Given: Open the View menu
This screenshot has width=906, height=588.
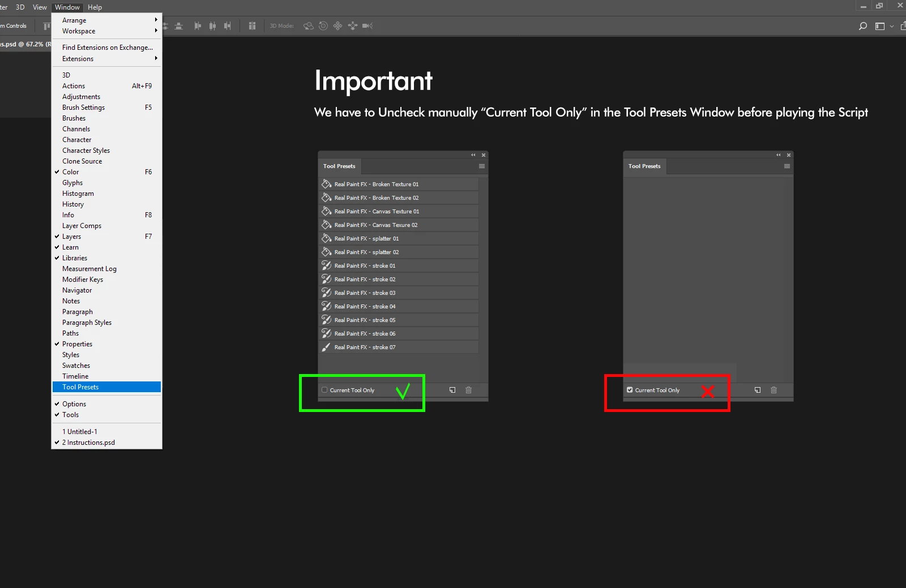Looking at the screenshot, I should 40,7.
